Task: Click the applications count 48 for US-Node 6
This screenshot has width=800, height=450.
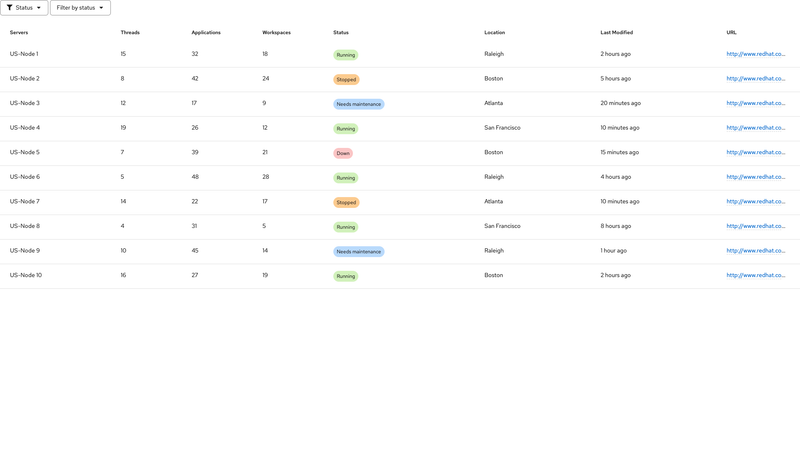Action: 195,177
